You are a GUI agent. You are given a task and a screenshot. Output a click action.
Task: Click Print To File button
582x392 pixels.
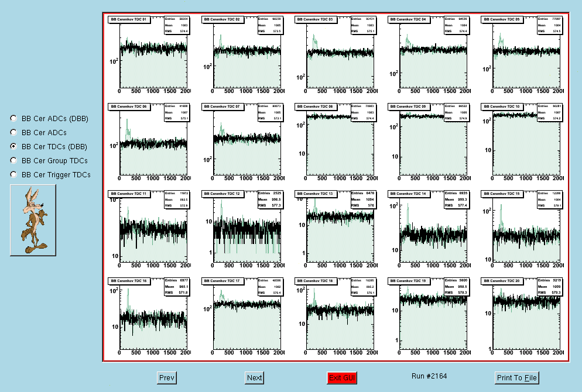516,378
